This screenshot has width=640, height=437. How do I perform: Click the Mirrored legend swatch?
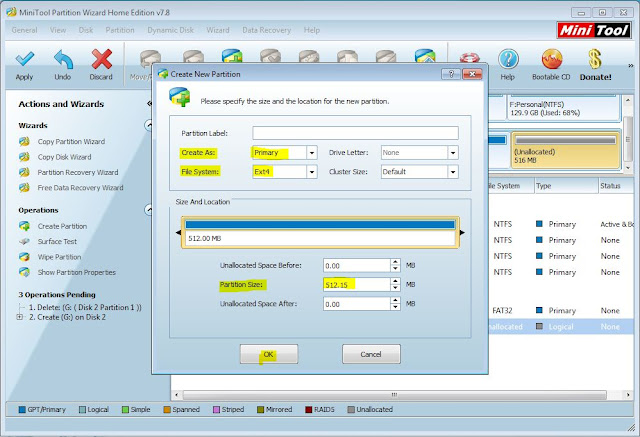pos(260,409)
